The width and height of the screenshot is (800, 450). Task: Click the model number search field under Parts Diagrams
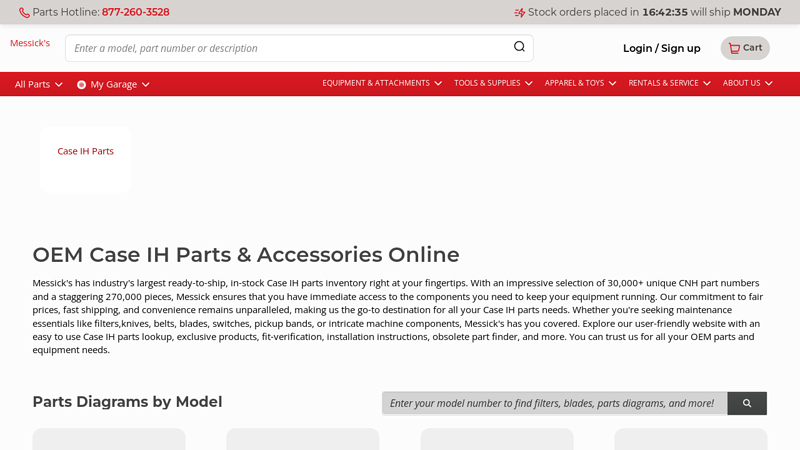pyautogui.click(x=555, y=404)
